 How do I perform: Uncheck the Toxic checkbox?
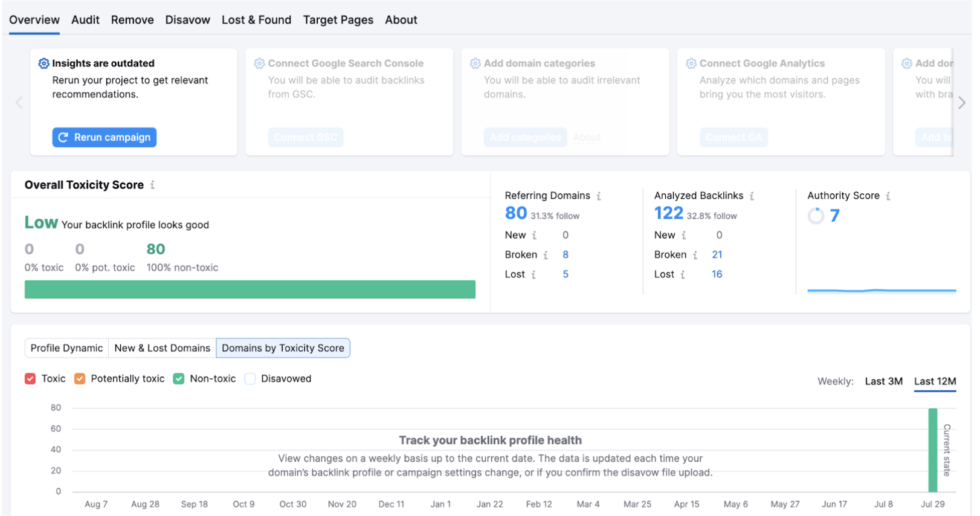point(30,379)
